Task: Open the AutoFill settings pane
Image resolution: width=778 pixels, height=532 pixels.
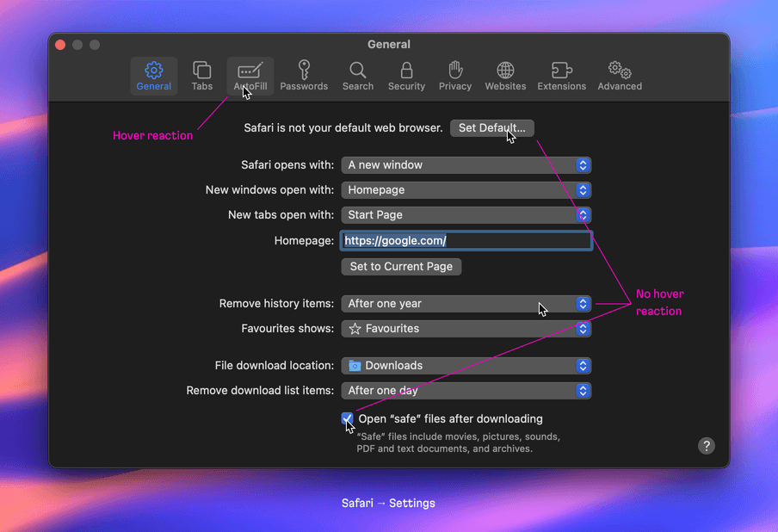Action: pos(250,76)
